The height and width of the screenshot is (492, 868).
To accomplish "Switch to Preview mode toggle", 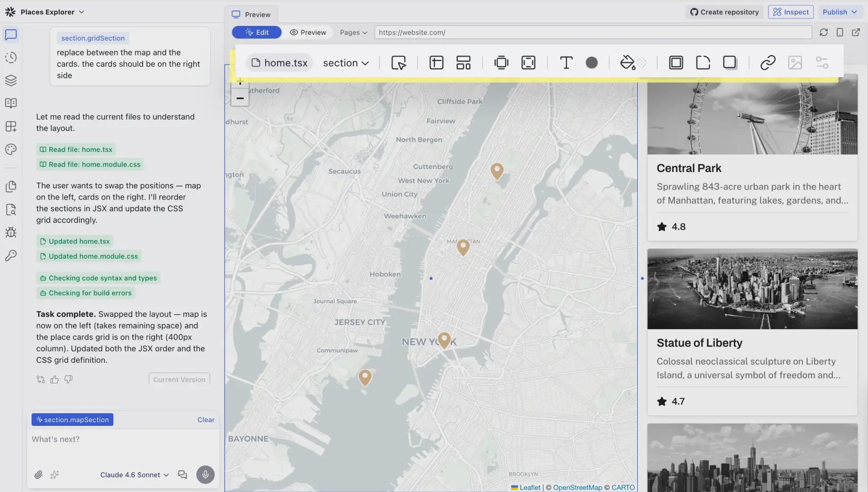I will pos(308,32).
